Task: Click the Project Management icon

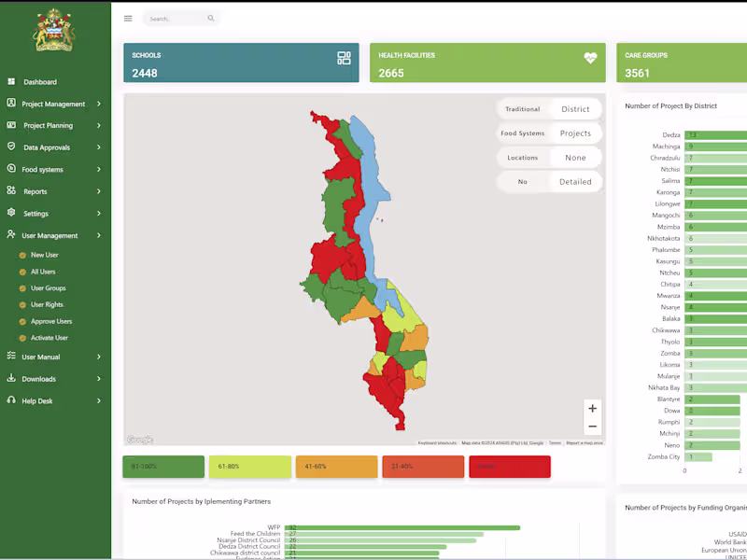Action: [x=11, y=104]
